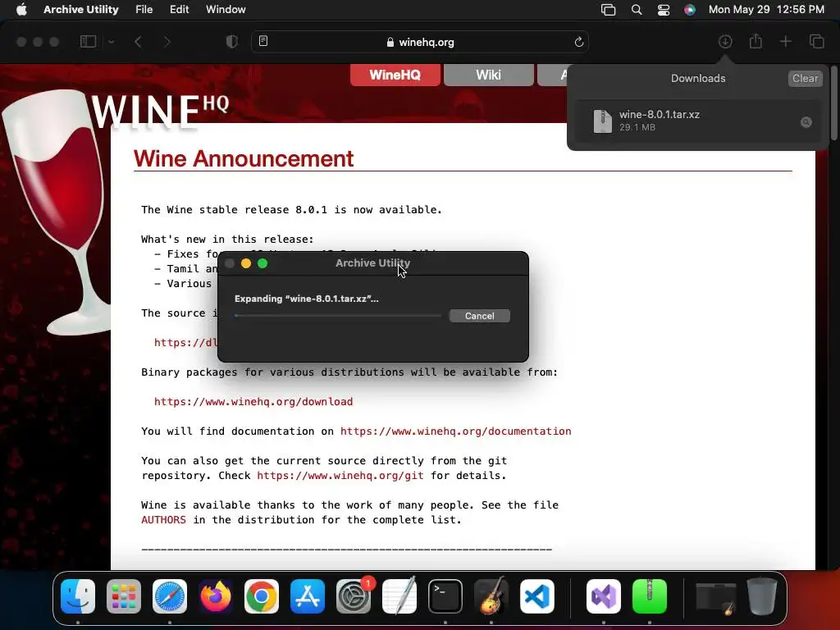The image size is (840, 630).
Task: Follow the winehq.org/documentation link
Action: 455,431
